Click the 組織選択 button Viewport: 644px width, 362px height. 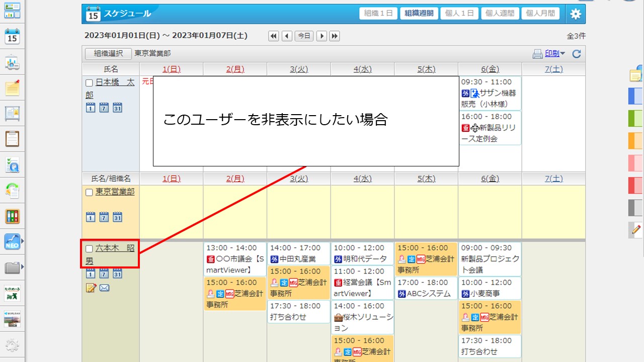click(108, 54)
